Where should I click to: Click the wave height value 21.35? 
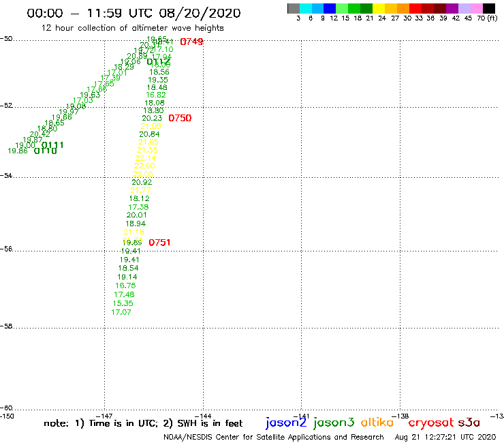pyautogui.click(x=147, y=150)
